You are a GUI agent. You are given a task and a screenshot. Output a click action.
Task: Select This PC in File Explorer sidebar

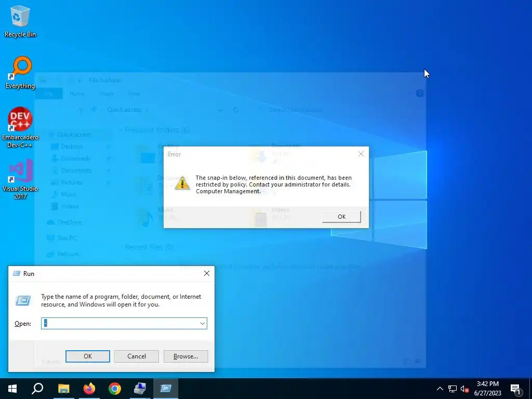coord(67,238)
